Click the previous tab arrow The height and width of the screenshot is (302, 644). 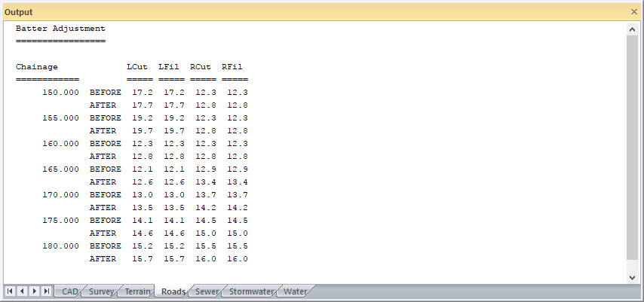pyautogui.click(x=23, y=291)
